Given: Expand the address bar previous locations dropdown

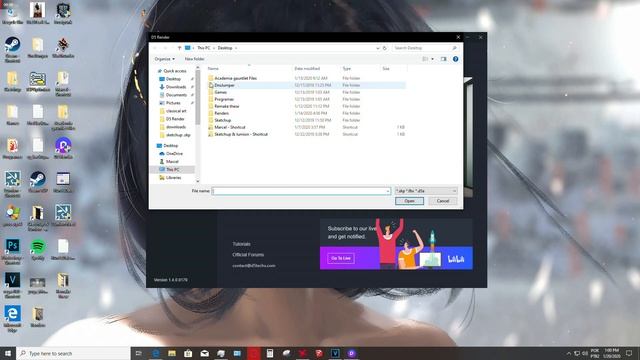Looking at the screenshot, I should click(x=378, y=48).
